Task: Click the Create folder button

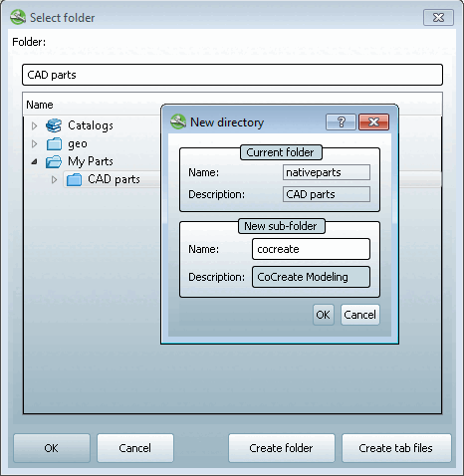Action: tap(282, 448)
